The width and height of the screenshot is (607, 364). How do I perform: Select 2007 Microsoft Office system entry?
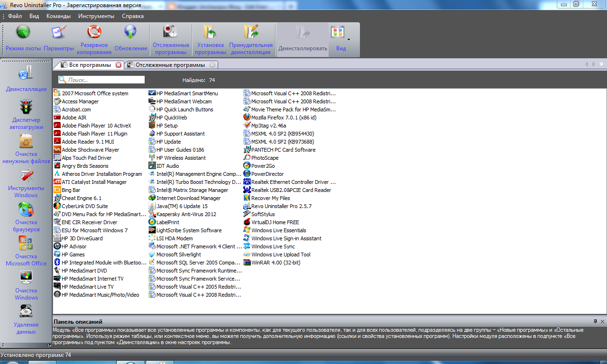pyautogui.click(x=91, y=93)
